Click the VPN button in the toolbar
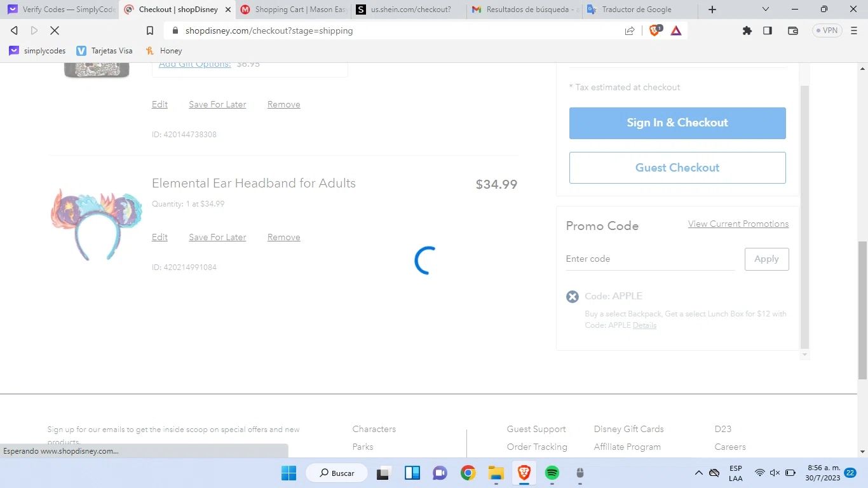 pyautogui.click(x=827, y=30)
